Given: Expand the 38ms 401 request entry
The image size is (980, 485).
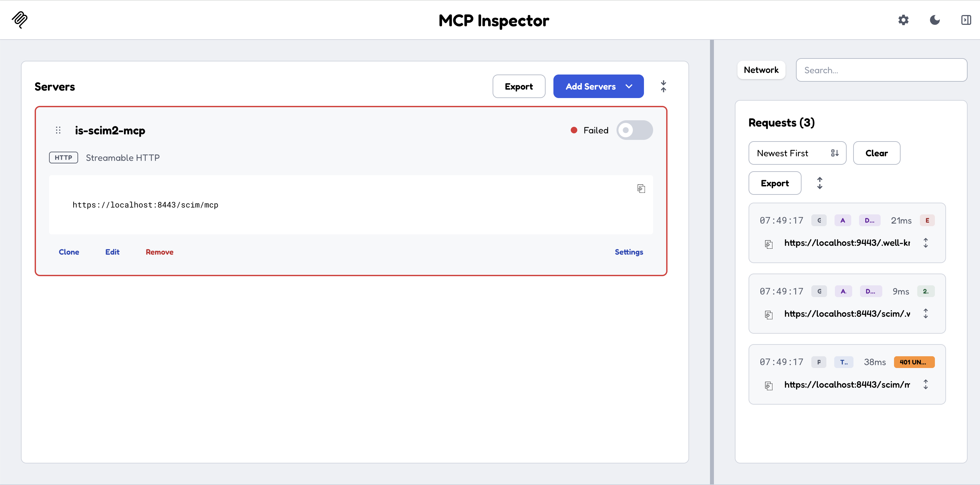Looking at the screenshot, I should point(925,384).
